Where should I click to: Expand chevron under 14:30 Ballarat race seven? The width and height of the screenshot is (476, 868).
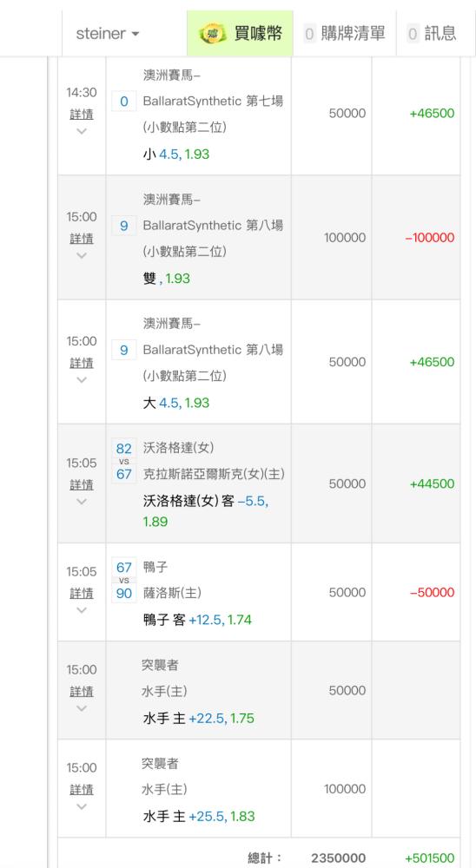pos(82,131)
